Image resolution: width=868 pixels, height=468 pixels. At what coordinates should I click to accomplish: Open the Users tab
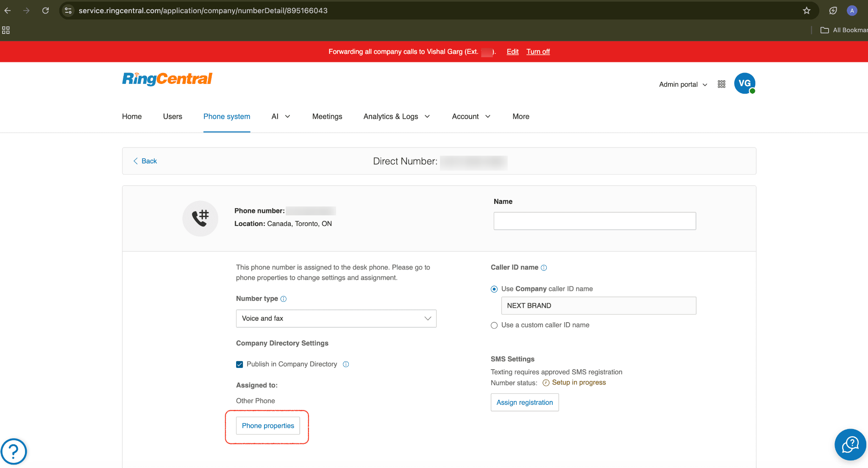[x=172, y=117]
